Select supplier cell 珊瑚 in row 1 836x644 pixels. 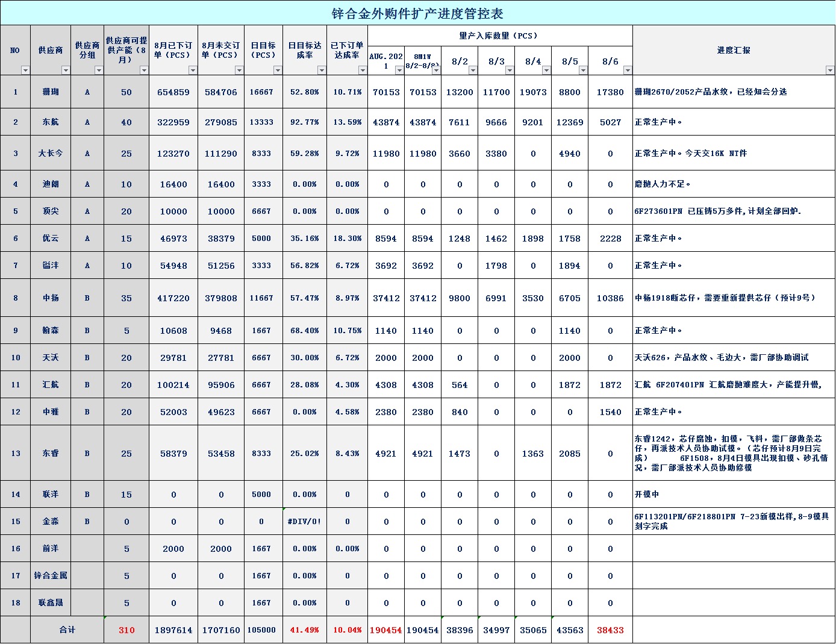coord(51,92)
